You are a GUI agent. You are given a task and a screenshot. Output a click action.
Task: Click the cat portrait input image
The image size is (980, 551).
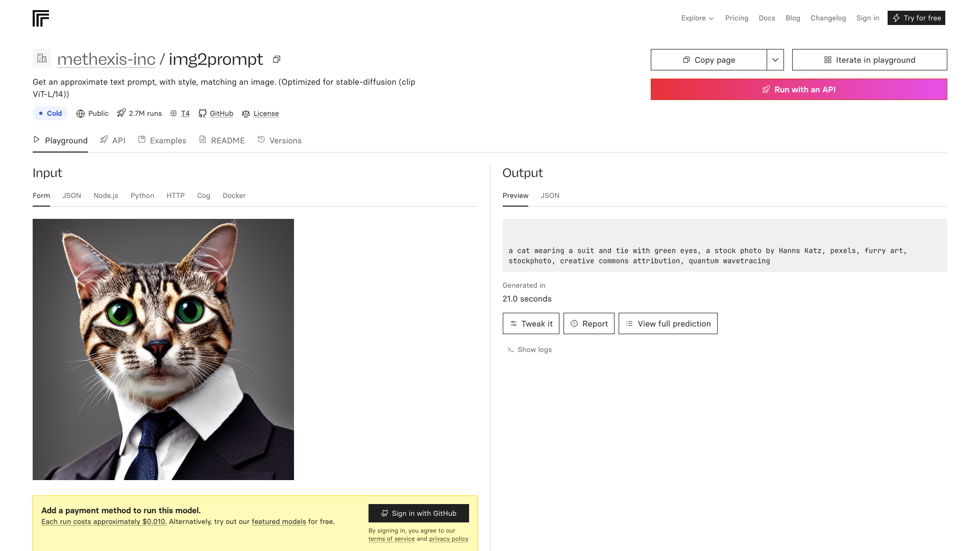(163, 349)
